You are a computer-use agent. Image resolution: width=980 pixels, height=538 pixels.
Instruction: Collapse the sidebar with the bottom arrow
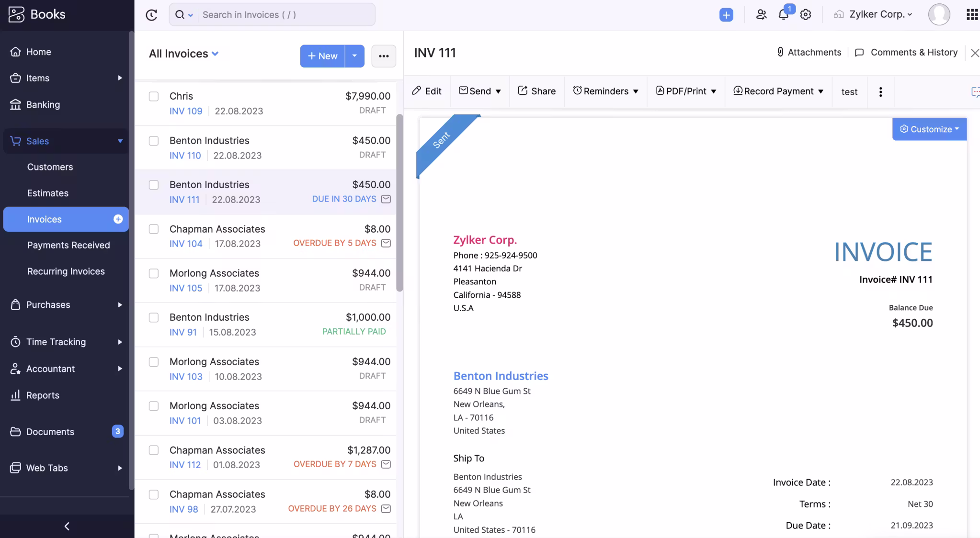click(67, 526)
